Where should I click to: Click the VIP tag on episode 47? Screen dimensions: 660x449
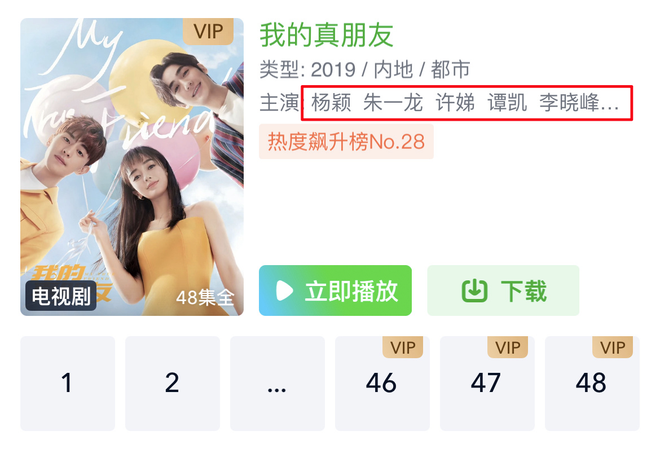pos(508,347)
